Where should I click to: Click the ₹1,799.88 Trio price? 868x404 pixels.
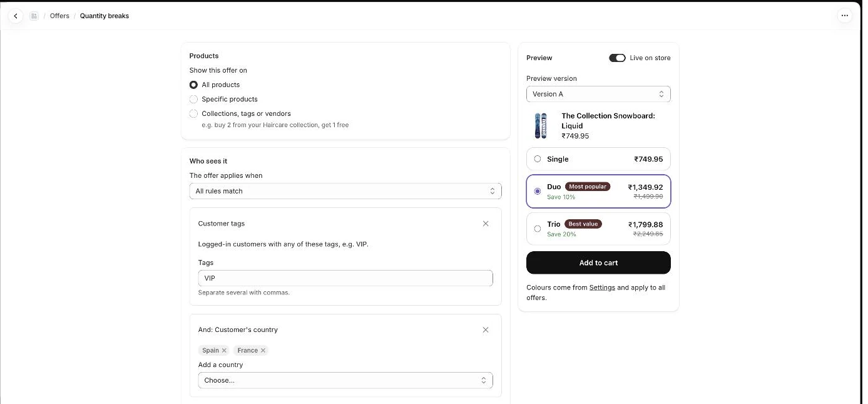645,225
